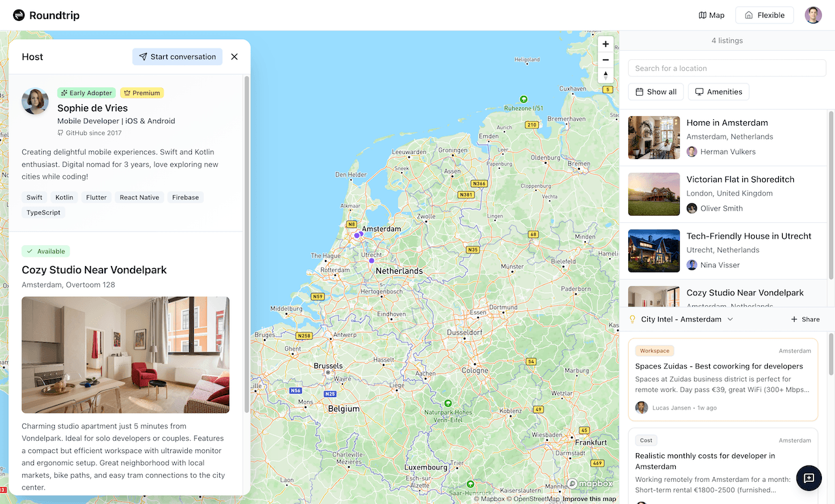Reset map orientation with the compass control
The image size is (835, 504).
pyautogui.click(x=605, y=75)
